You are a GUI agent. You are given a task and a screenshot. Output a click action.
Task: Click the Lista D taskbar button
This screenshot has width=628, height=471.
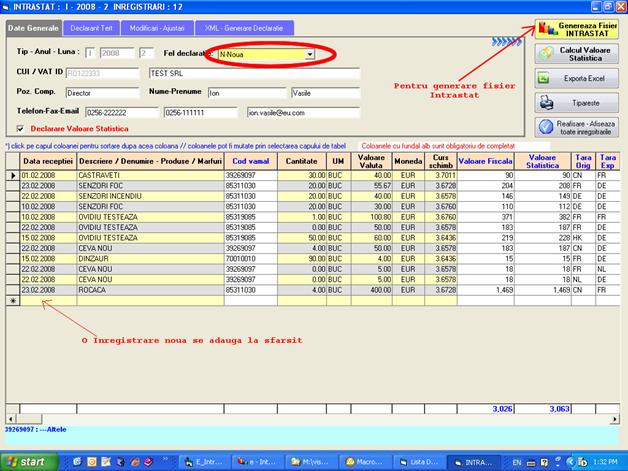pyautogui.click(x=422, y=462)
